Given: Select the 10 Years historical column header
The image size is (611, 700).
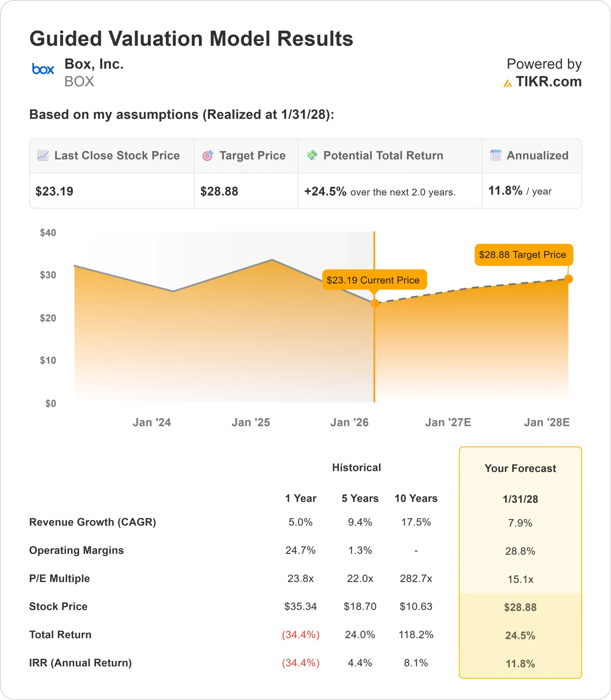Looking at the screenshot, I should tap(416, 498).
